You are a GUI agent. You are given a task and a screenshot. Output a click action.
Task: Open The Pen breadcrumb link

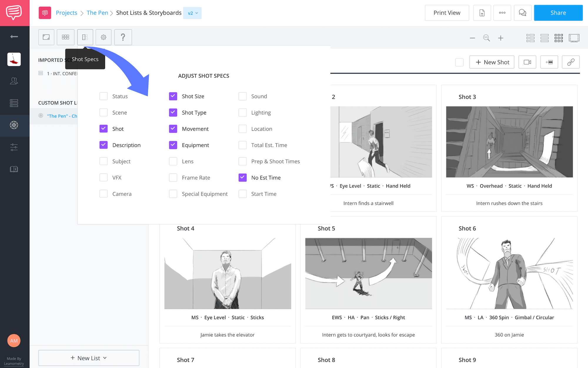[97, 13]
